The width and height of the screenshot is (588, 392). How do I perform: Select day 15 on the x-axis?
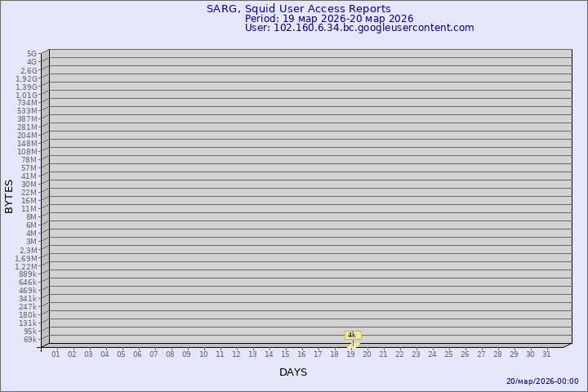click(285, 354)
